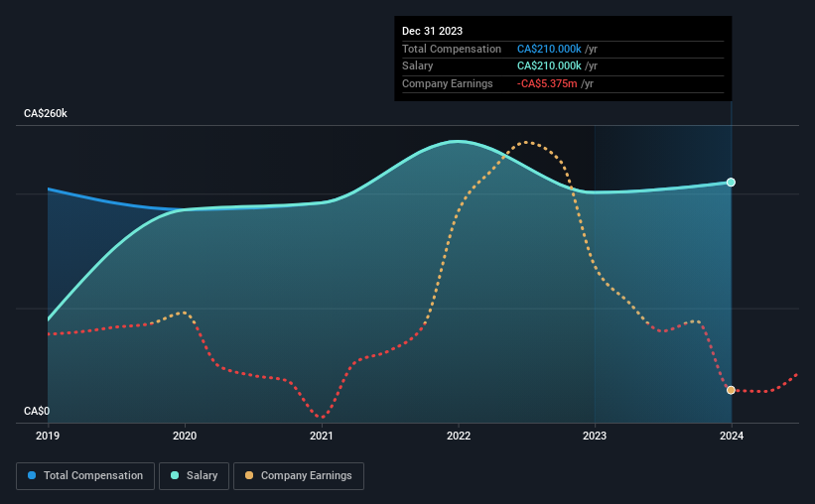The height and width of the screenshot is (504, 815).
Task: Click the blue Total Compensation legend dot
Action: (32, 475)
